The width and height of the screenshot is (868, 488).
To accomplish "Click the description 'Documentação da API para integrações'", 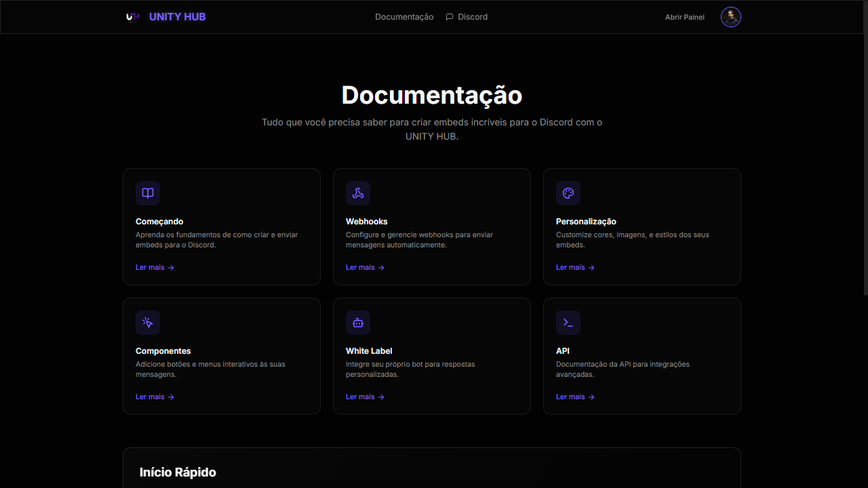I will point(623,369).
